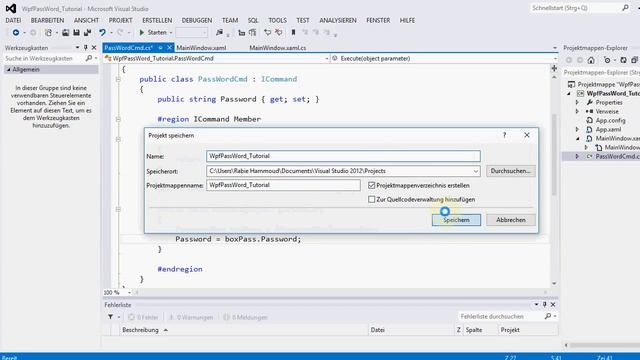Screen dimensions: 640x360
Task: Click the open file toolbar icon
Action: pyautogui.click(x=65, y=32)
